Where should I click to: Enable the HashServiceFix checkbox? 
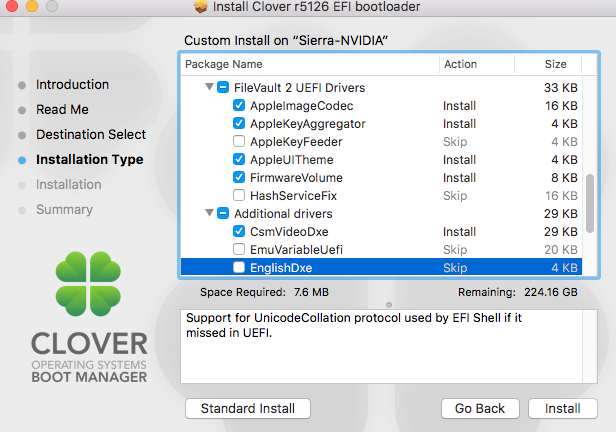tap(239, 195)
